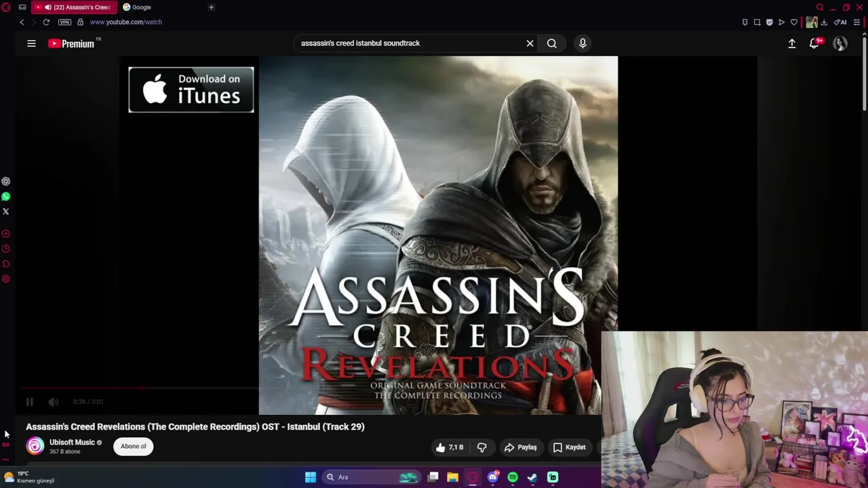The width and height of the screenshot is (868, 488).
Task: Add page to bookmarks heart icon
Action: coord(794,22)
